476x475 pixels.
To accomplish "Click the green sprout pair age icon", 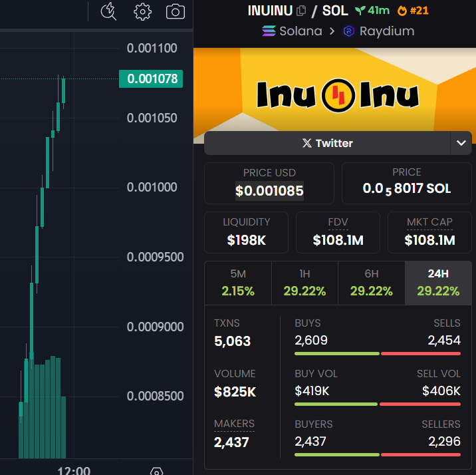I will point(360,11).
